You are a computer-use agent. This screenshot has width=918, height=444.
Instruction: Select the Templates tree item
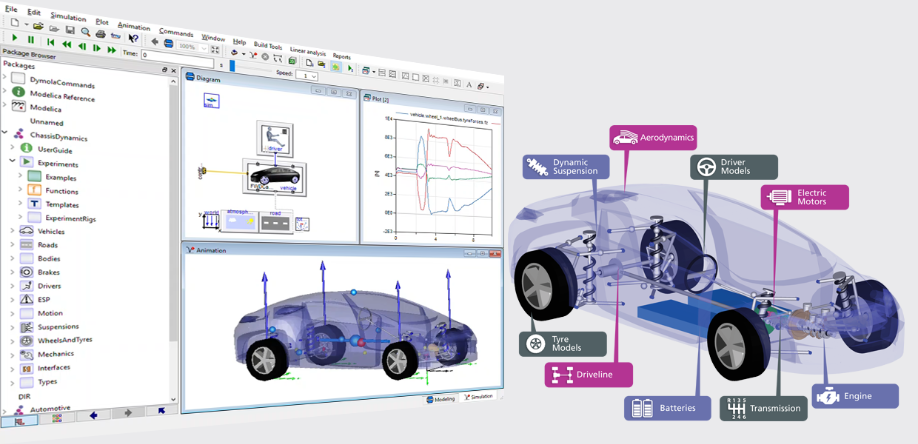pos(61,205)
